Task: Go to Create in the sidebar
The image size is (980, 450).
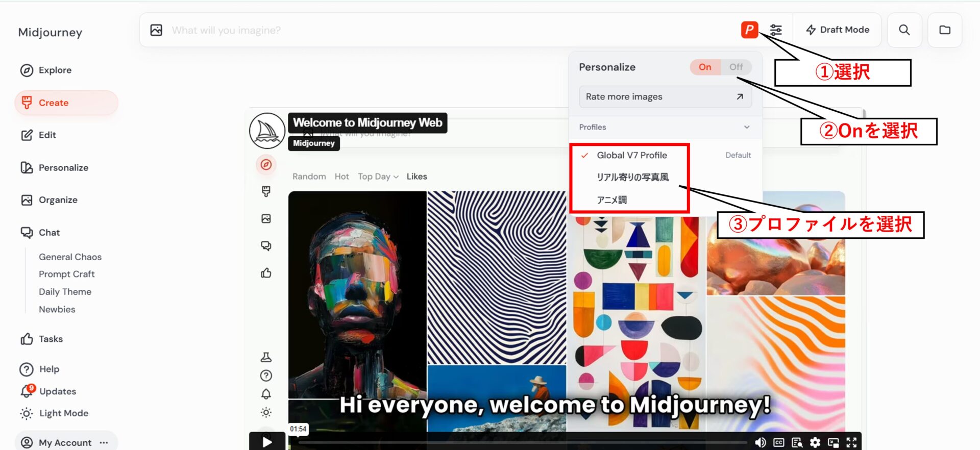Action: [66, 103]
